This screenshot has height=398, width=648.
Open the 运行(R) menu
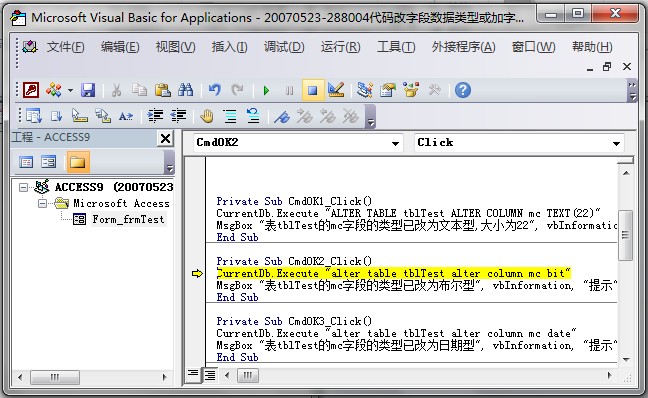(x=341, y=47)
